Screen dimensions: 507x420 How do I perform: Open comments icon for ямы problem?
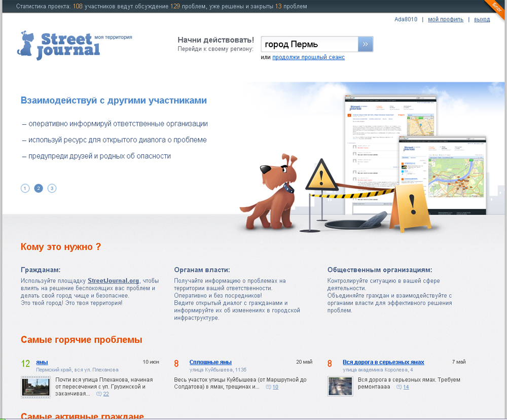tap(98, 394)
